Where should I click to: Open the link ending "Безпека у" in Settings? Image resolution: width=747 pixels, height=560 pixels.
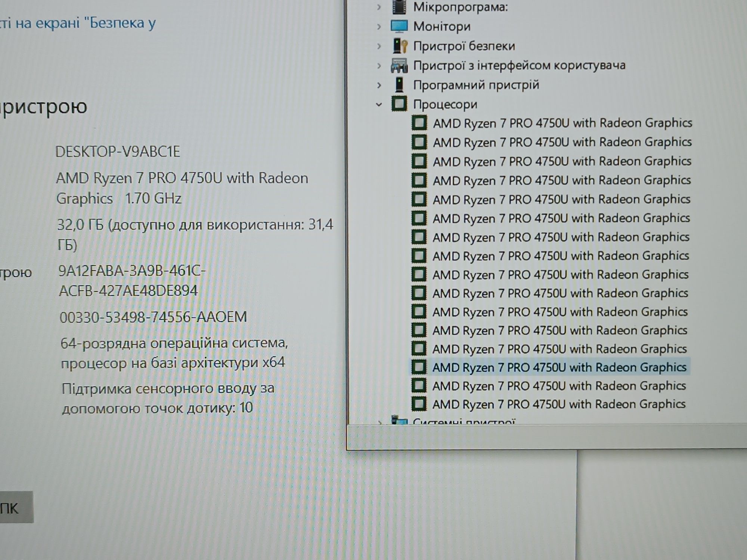(78, 24)
